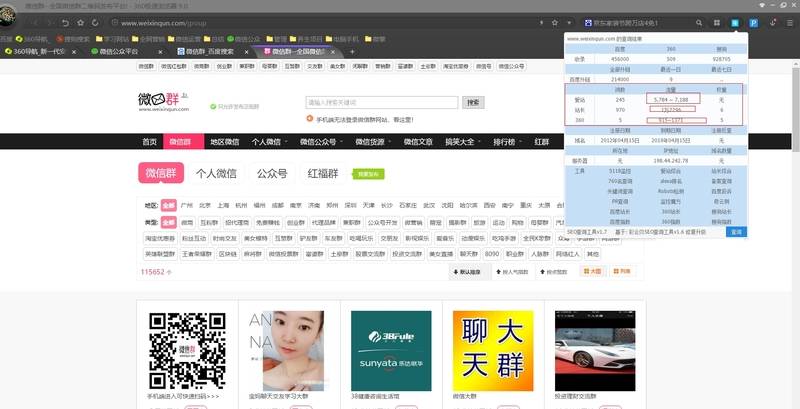Click the 微群 site logo
Screen dimensions: 800x409
click(x=163, y=101)
